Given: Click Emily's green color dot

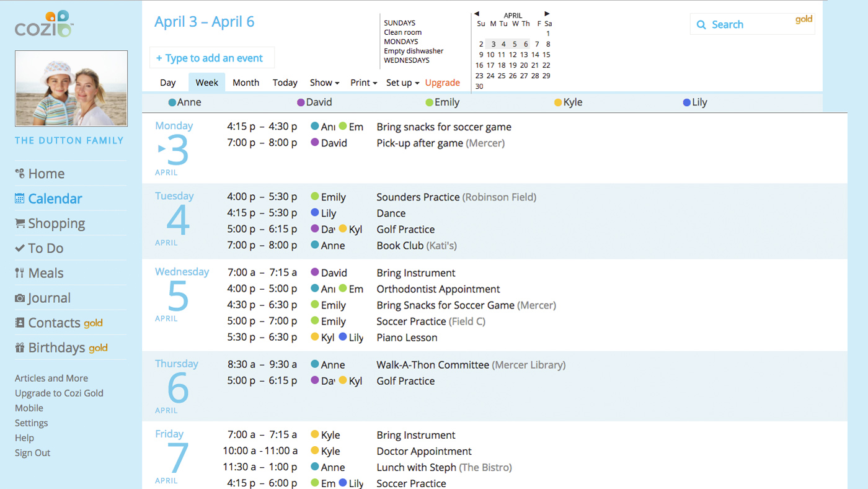Looking at the screenshot, I should pos(428,102).
